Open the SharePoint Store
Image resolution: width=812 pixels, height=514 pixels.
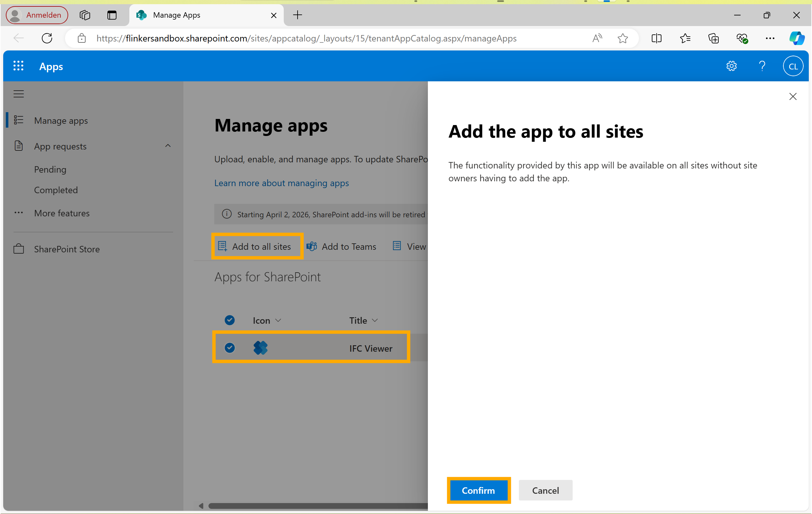point(67,249)
